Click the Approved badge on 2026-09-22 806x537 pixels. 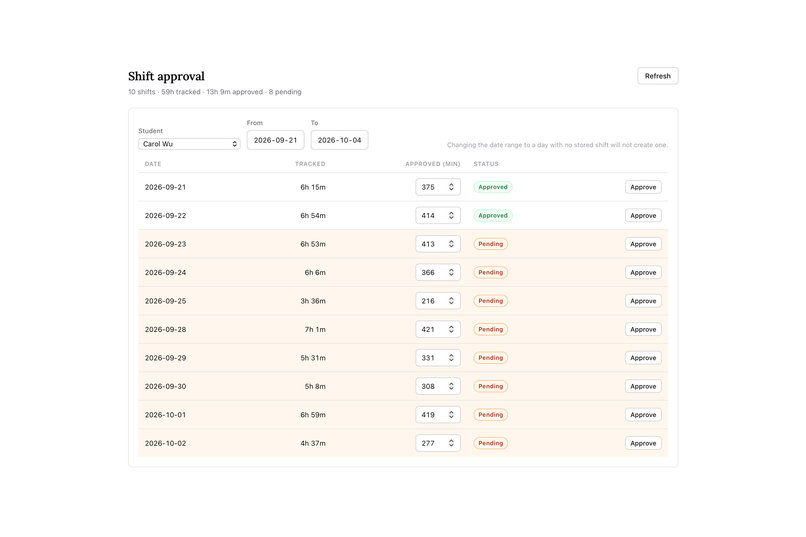[492, 215]
